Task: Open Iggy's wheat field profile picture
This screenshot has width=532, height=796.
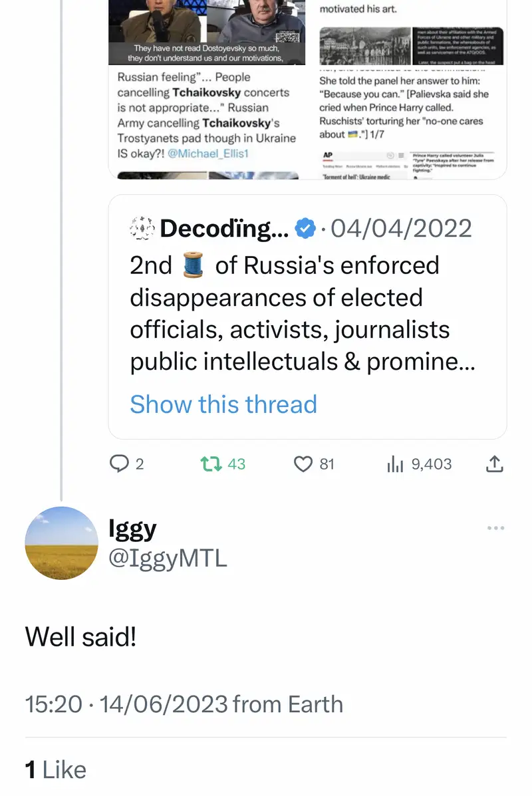Action: [x=61, y=543]
